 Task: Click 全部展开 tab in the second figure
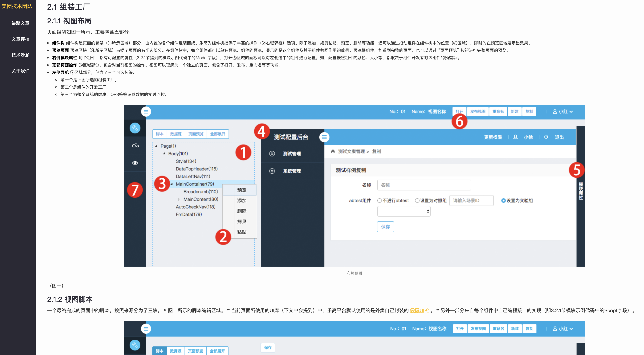tap(217, 351)
